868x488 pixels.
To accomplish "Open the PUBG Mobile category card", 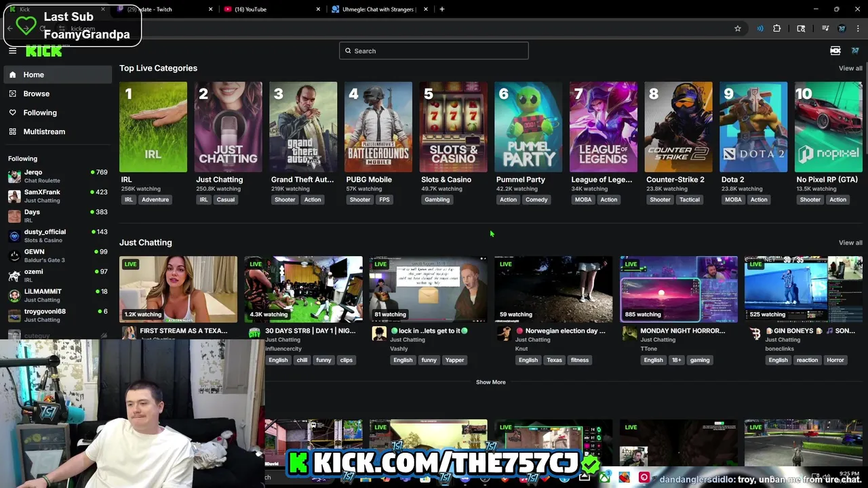I will pyautogui.click(x=378, y=127).
